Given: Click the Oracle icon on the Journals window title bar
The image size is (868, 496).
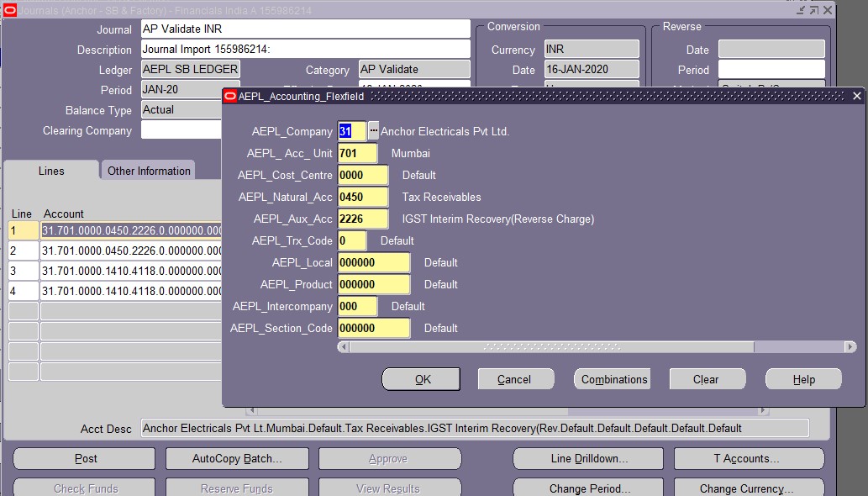Looking at the screenshot, I should click(8, 9).
